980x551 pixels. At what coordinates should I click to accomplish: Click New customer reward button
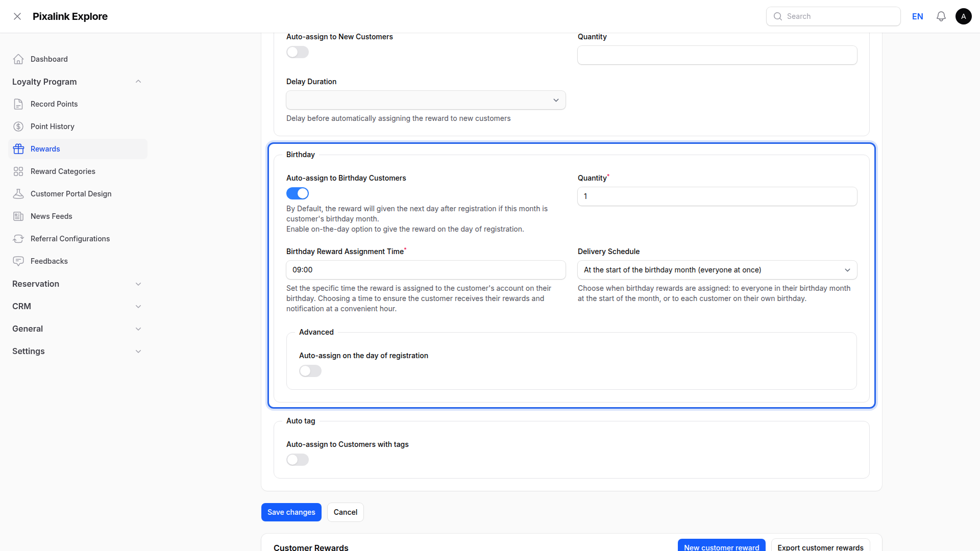pyautogui.click(x=722, y=546)
